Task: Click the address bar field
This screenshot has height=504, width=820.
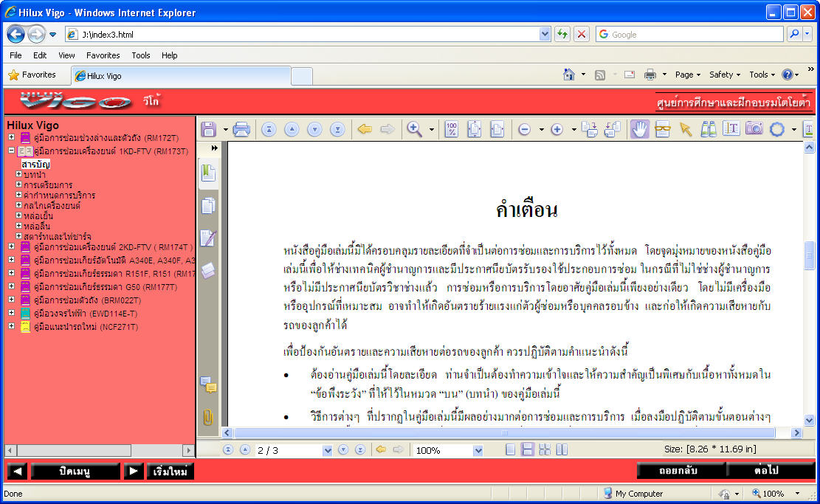Action: coord(309,35)
